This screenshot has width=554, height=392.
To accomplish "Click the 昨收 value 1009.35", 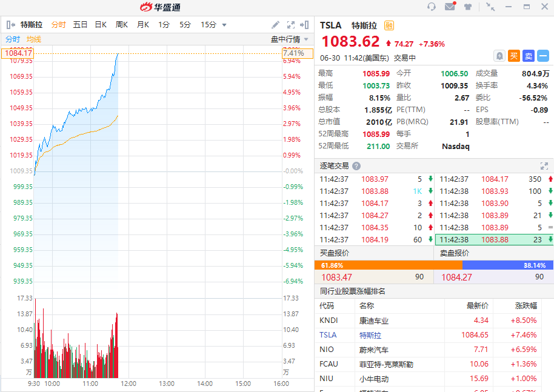I will 454,86.
